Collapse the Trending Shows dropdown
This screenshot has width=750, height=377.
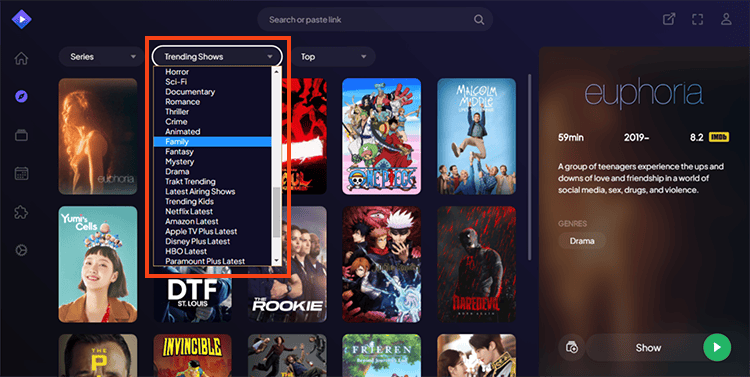(x=217, y=56)
